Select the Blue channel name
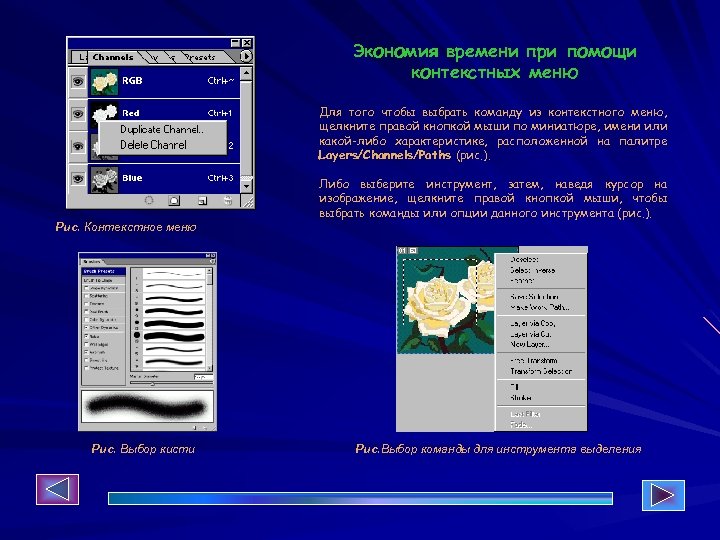720x540 pixels. coord(132,178)
